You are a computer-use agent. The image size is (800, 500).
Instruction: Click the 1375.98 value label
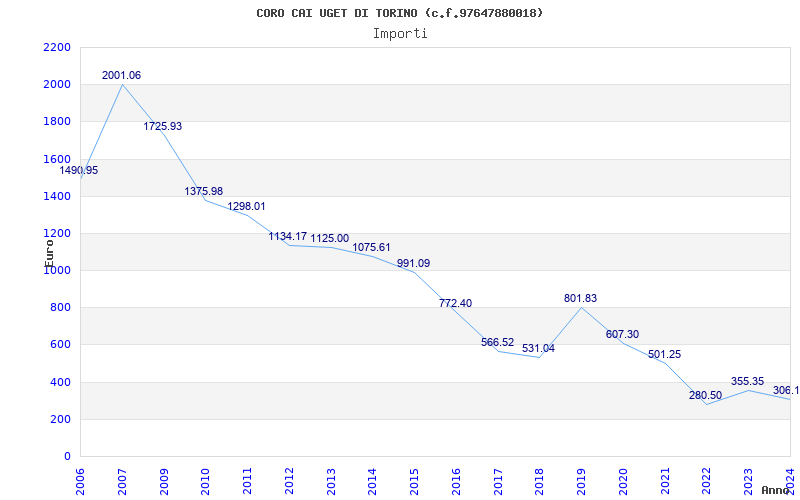pos(204,191)
